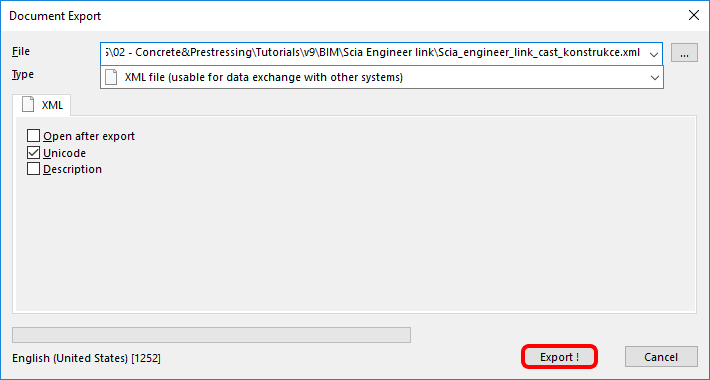Click into the File path text field
This screenshot has width=710, height=380.
[374, 53]
